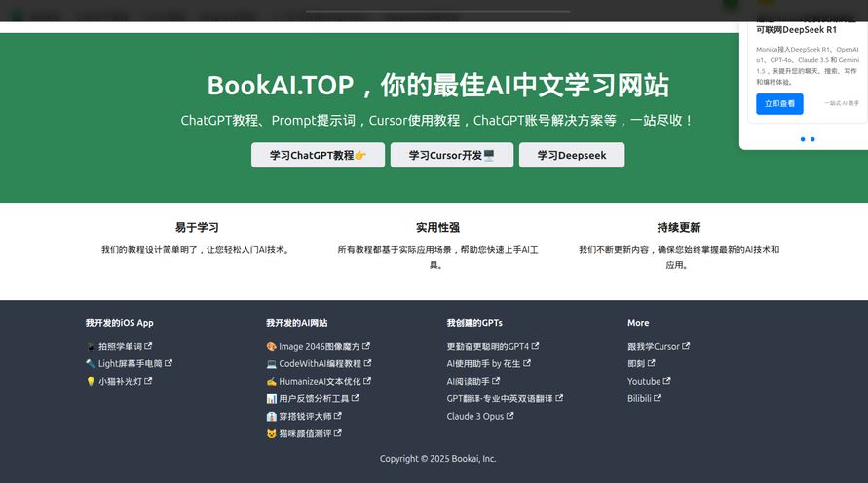The height and width of the screenshot is (483, 868).
Task: Click the bar chart icon of 用户反馈分析工具
Action: [271, 398]
